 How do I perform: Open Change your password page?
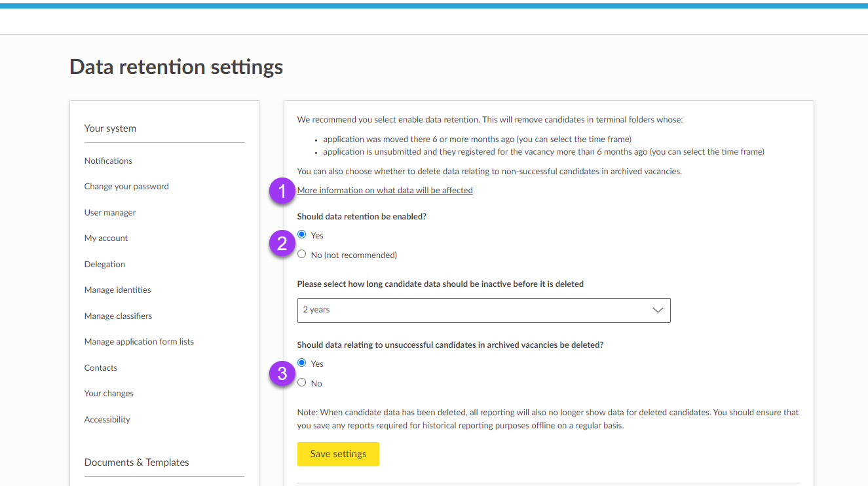[x=126, y=187]
